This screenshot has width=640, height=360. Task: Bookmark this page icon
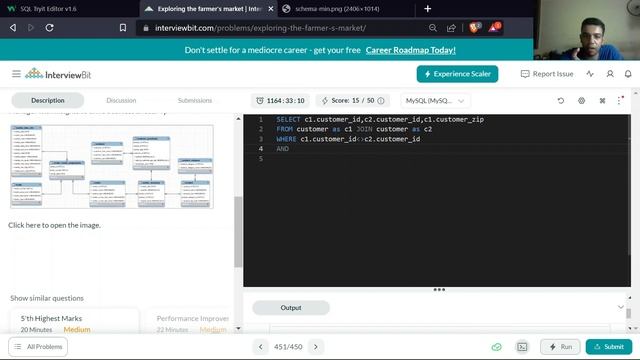click(x=122, y=28)
